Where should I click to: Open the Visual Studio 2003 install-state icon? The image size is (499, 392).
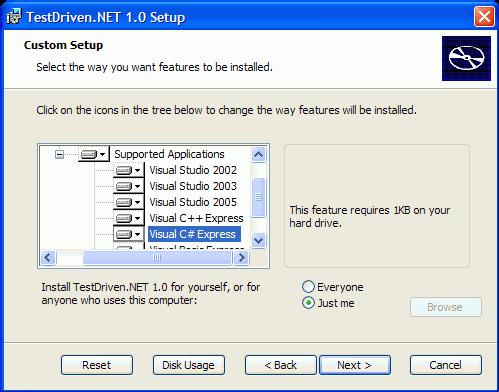click(x=129, y=186)
